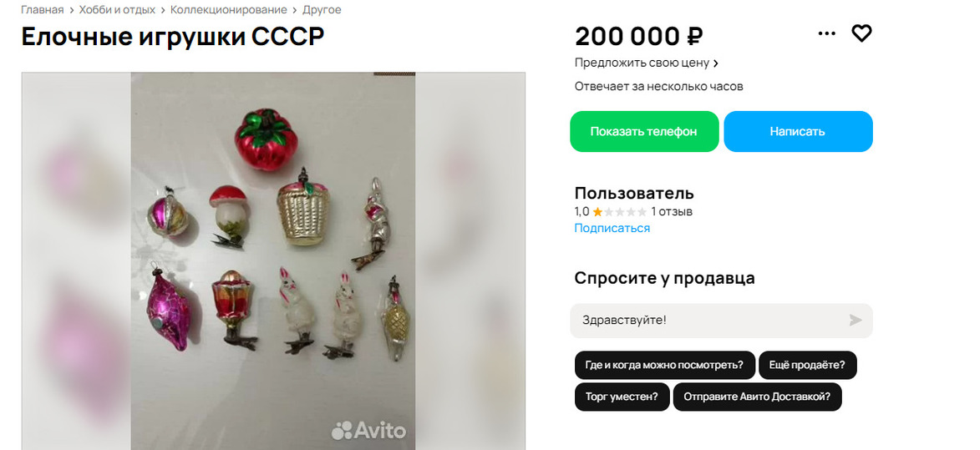This screenshot has width=980, height=450.
Task: Open the 'Коллекционирование' breadcrumb category
Action: coord(229,10)
